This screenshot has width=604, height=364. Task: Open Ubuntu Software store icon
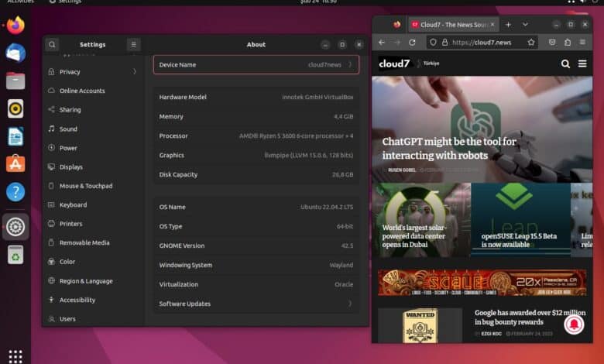(15, 163)
